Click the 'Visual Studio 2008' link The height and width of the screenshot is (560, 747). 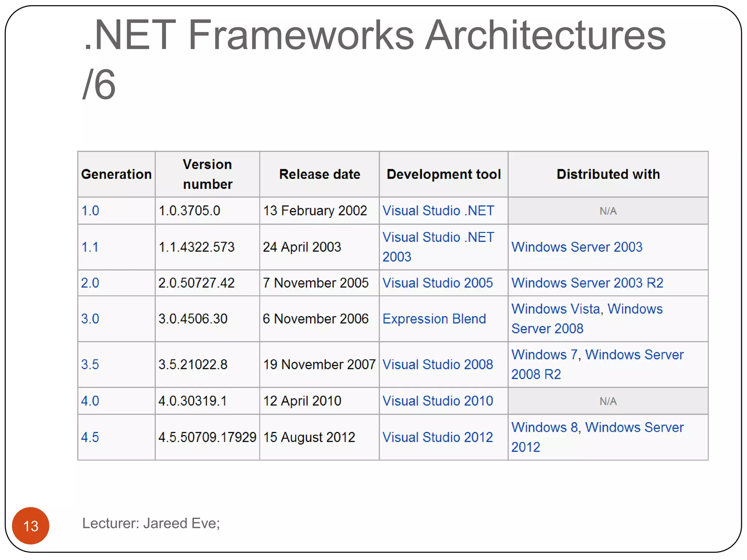click(x=438, y=364)
